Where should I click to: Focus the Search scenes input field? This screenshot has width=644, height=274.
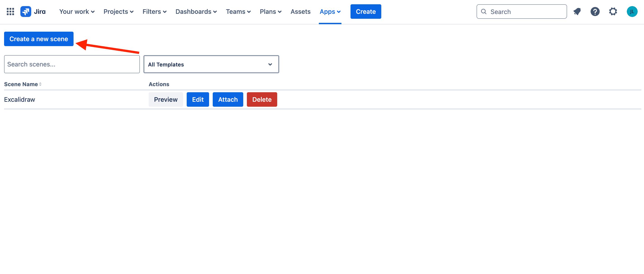click(x=72, y=64)
